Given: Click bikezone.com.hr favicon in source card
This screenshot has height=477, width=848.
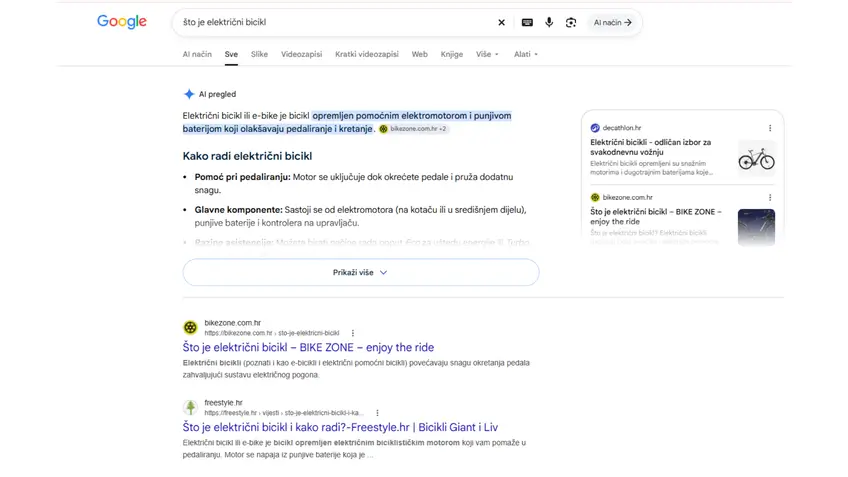Looking at the screenshot, I should 595,197.
